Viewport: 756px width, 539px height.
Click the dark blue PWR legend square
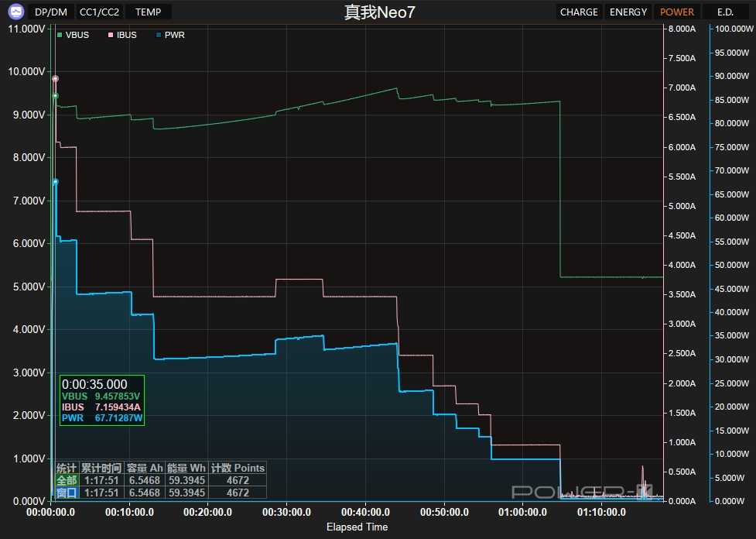pyautogui.click(x=158, y=35)
